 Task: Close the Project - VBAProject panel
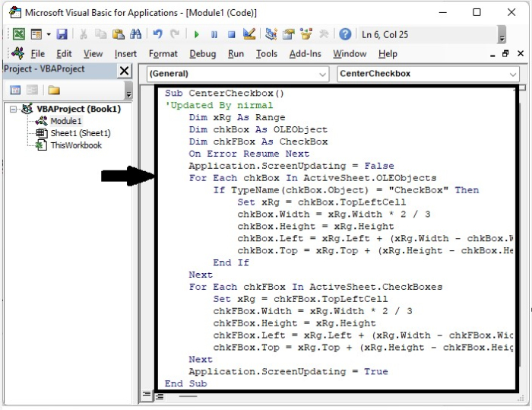tap(124, 70)
